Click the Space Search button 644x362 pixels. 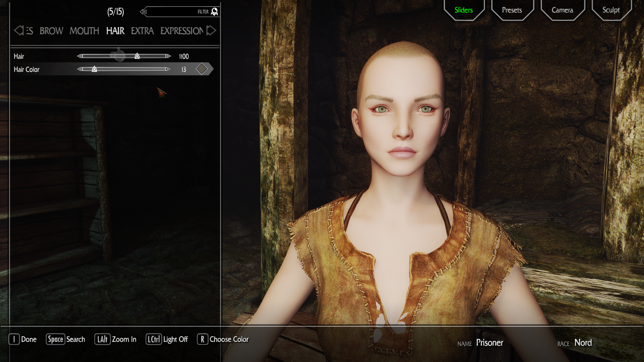pos(65,339)
